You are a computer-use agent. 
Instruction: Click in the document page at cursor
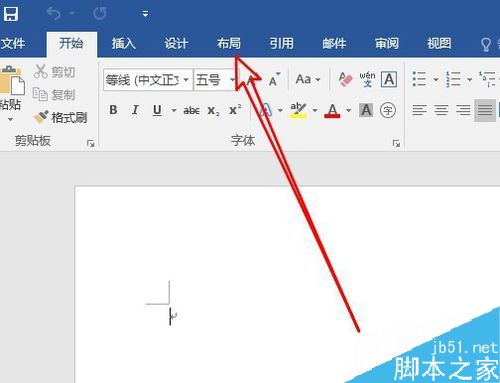click(170, 316)
